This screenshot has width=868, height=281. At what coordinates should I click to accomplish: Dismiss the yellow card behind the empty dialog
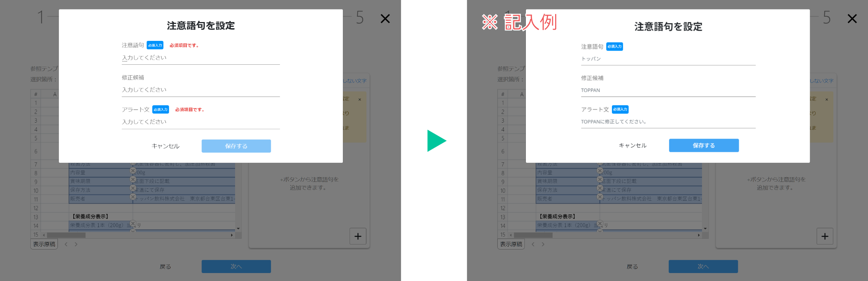[360, 99]
